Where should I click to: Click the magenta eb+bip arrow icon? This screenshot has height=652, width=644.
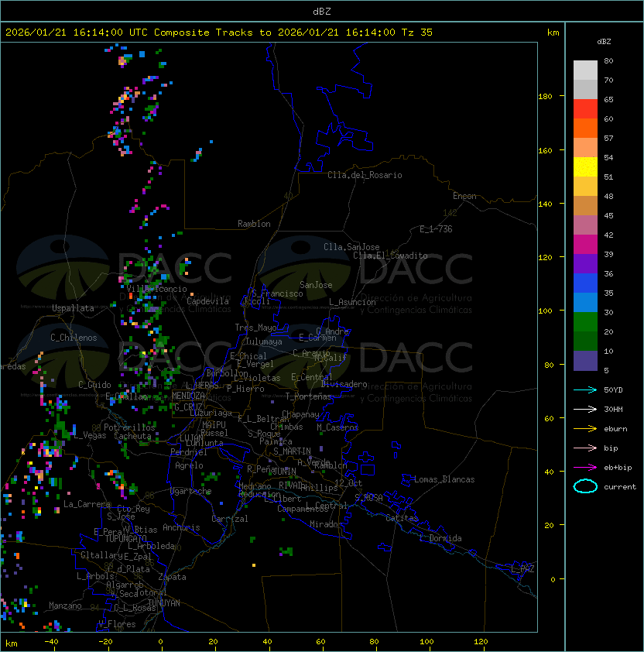tap(585, 467)
